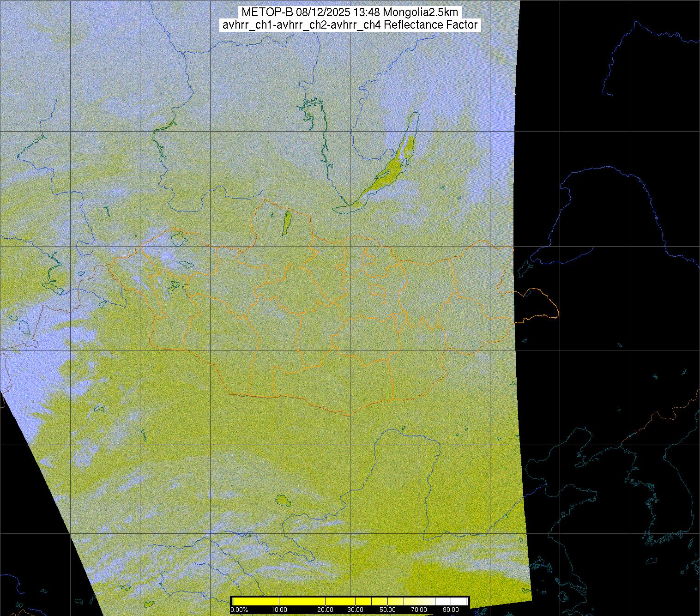This screenshot has height=616, width=700.
Task: Pick the 70.00 label on the colorbar
Action: (x=420, y=610)
